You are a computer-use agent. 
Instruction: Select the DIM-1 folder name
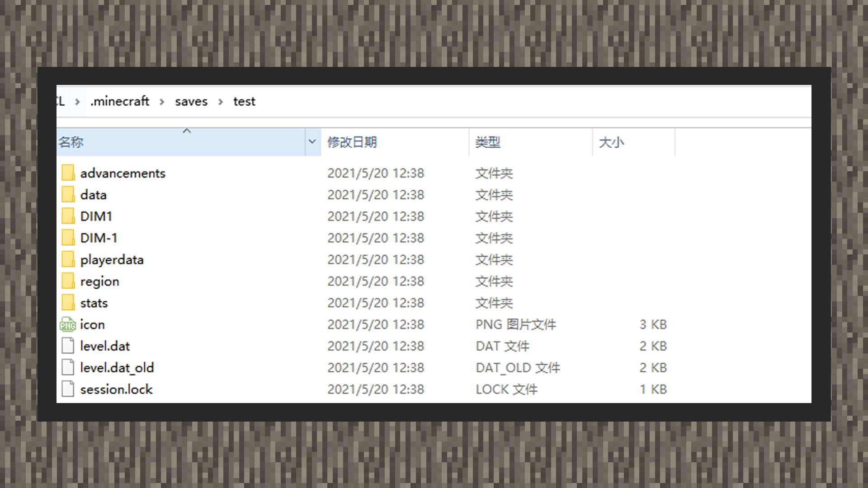tap(99, 238)
